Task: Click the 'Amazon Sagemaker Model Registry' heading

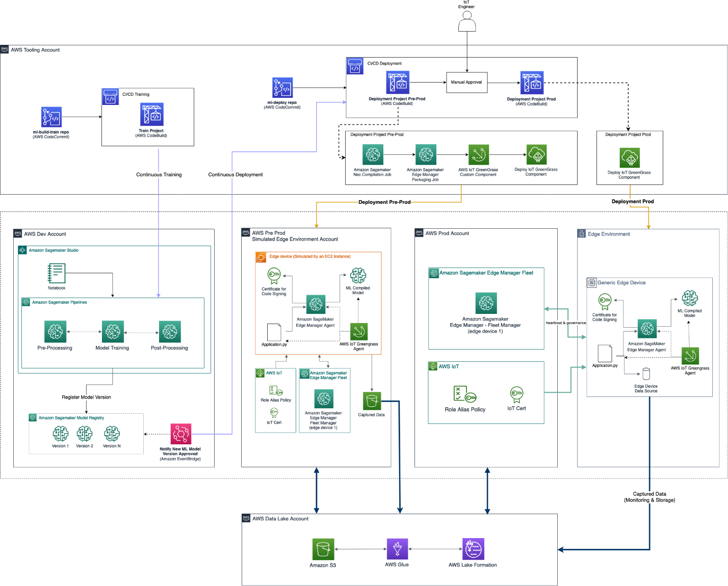Action: pos(71,418)
